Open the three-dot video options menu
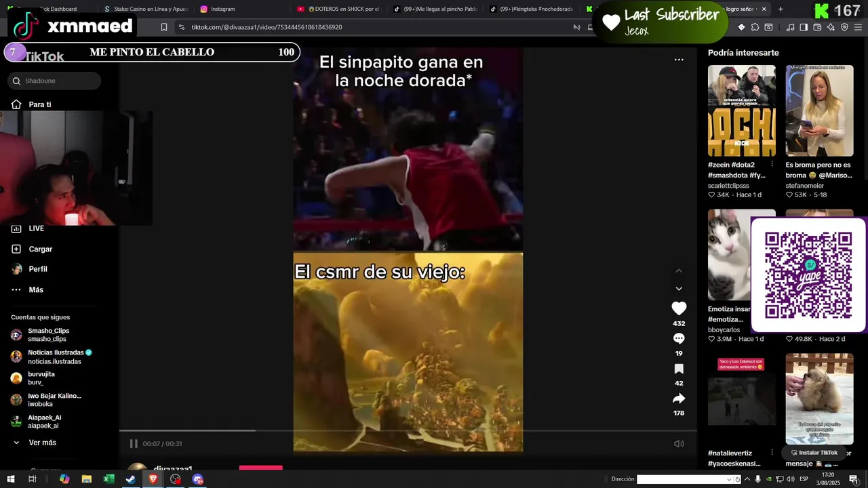868x488 pixels. click(679, 60)
